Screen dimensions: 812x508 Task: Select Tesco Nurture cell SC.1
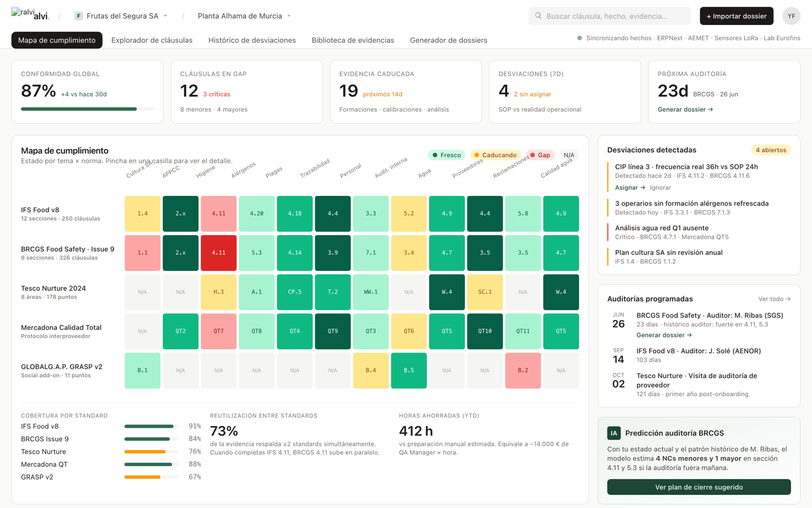[485, 292]
